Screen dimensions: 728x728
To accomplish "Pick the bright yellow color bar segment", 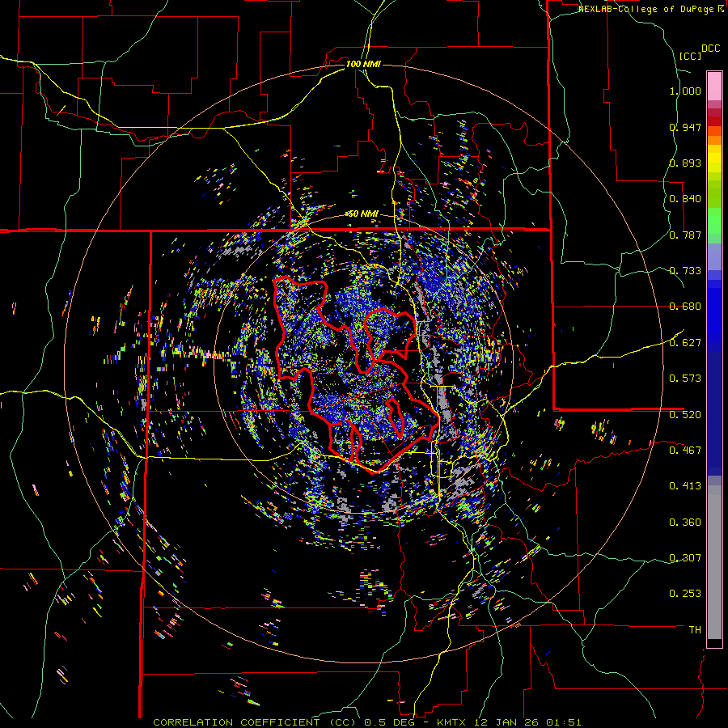I will point(714,159).
